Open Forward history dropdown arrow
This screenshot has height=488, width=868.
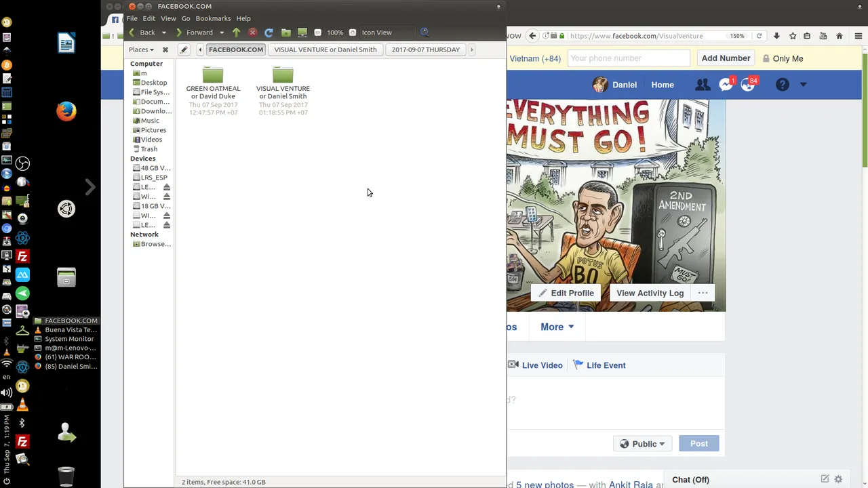click(222, 33)
